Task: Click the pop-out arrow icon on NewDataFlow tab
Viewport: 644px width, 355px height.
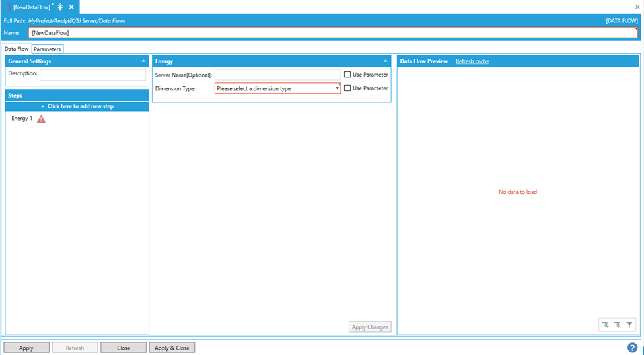Action: (60, 7)
